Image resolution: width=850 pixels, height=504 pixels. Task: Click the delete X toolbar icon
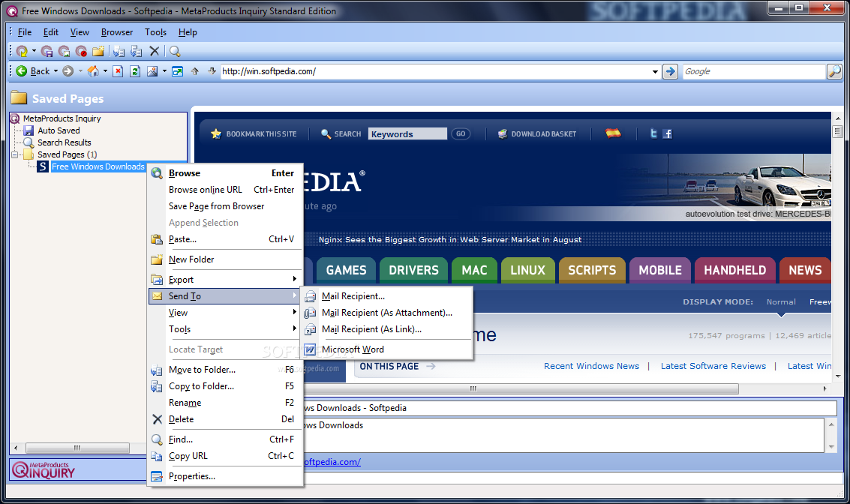[155, 52]
